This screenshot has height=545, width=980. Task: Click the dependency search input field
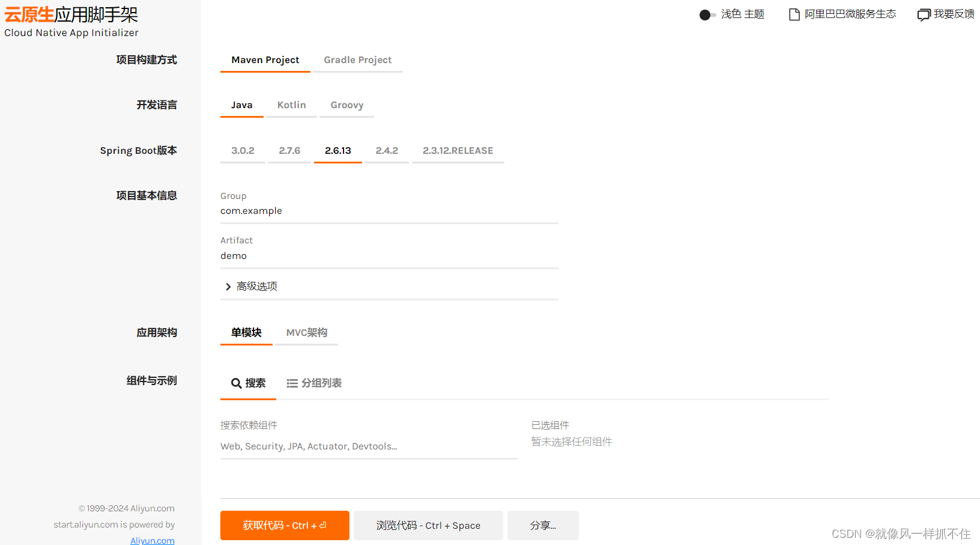pos(369,446)
